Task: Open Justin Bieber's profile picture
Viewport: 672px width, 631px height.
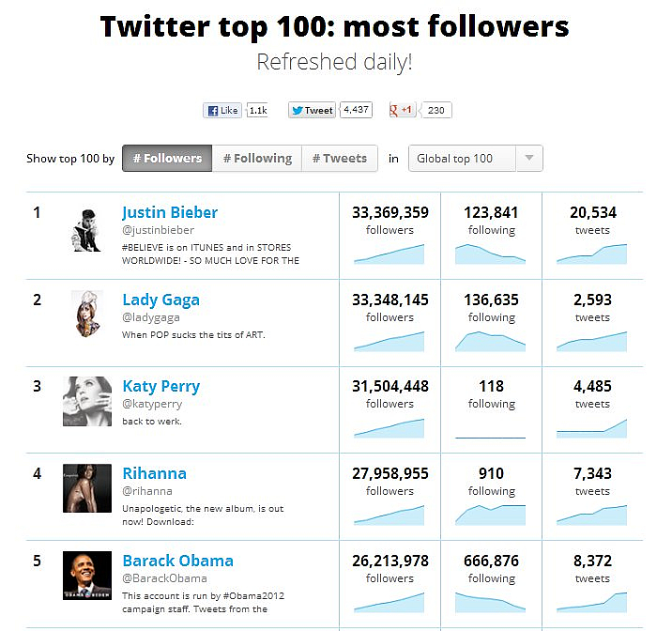Action: coord(87,229)
